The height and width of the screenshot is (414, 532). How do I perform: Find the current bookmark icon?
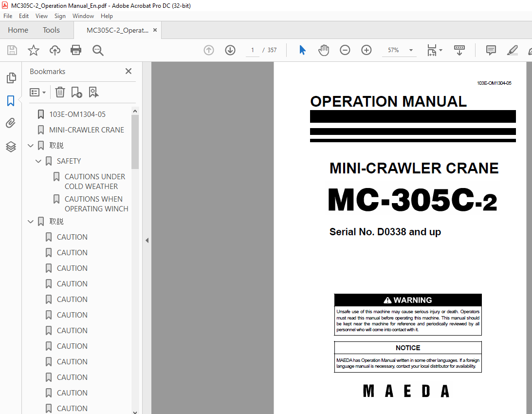pyautogui.click(x=93, y=92)
